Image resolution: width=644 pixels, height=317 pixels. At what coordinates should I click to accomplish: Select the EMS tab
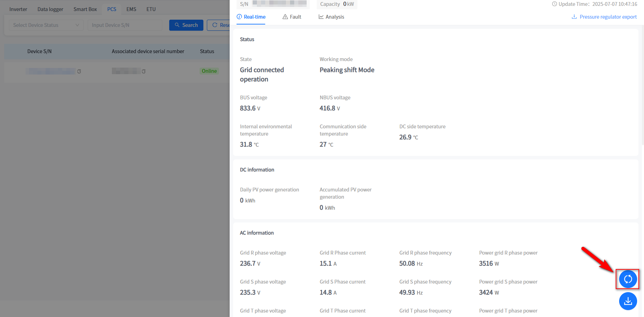(131, 9)
